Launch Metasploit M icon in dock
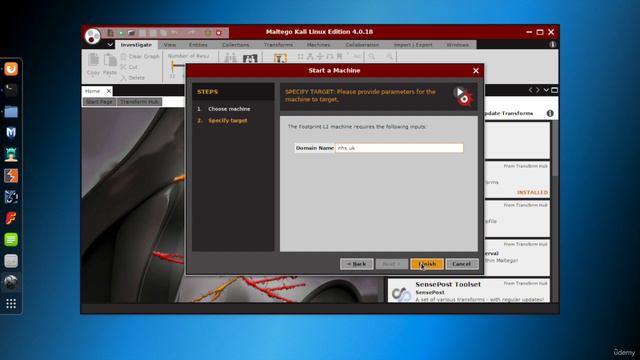This screenshot has width=640, height=360. coord(11,132)
